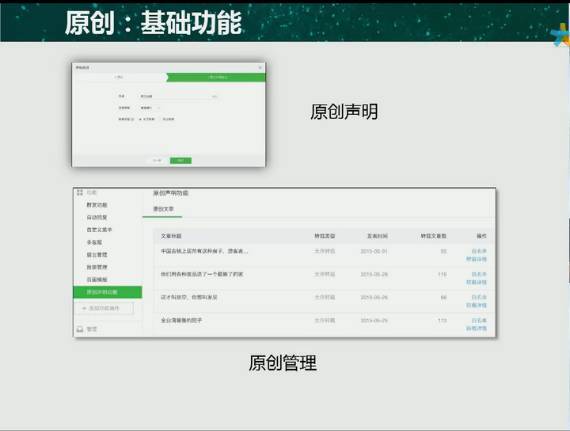This screenshot has width=570, height=431.
Task: Click the add function plugin button
Action: click(105, 308)
